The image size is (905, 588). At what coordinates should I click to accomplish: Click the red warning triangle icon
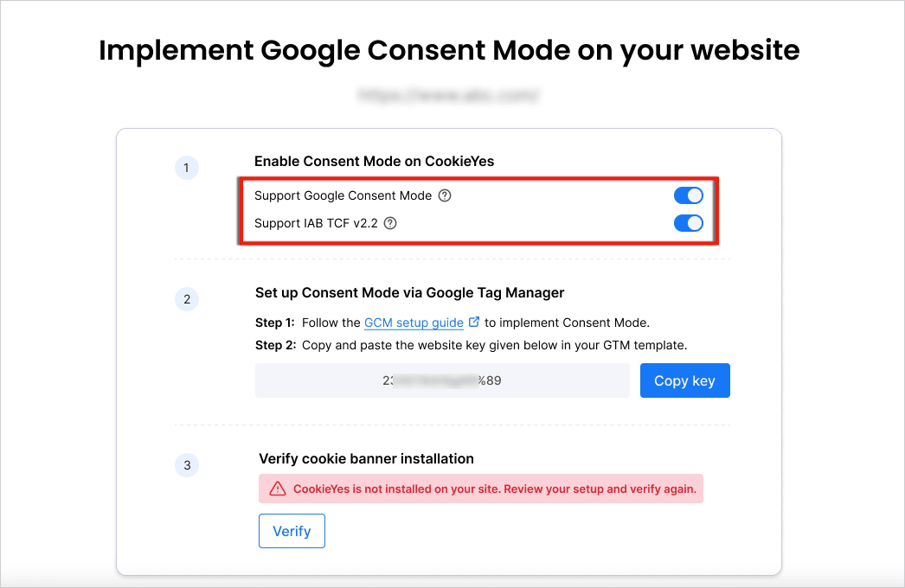278,489
